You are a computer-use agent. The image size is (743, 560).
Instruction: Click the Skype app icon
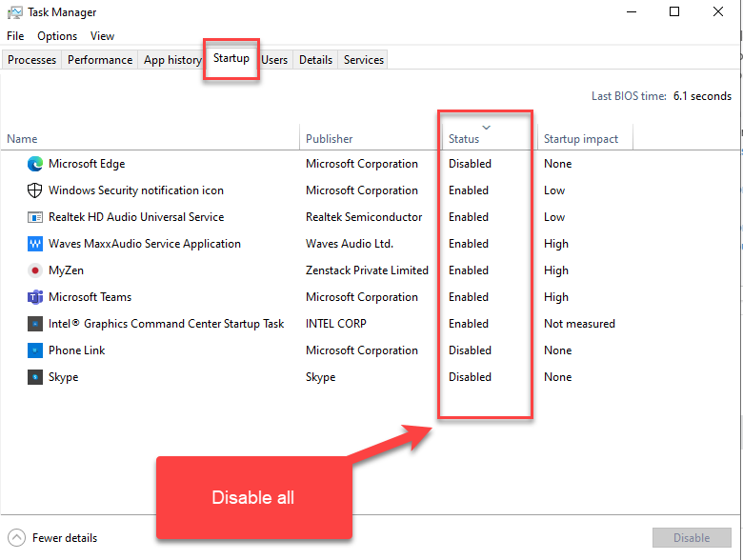click(x=35, y=377)
